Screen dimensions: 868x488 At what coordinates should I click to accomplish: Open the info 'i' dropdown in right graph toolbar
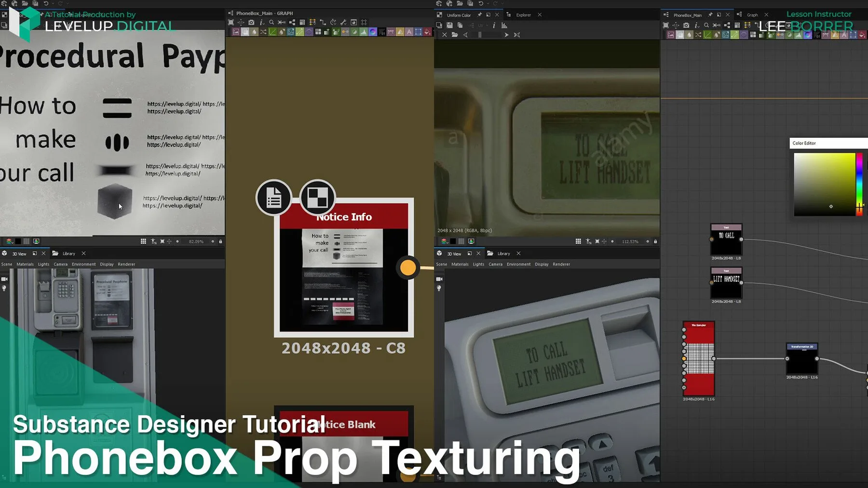697,25
